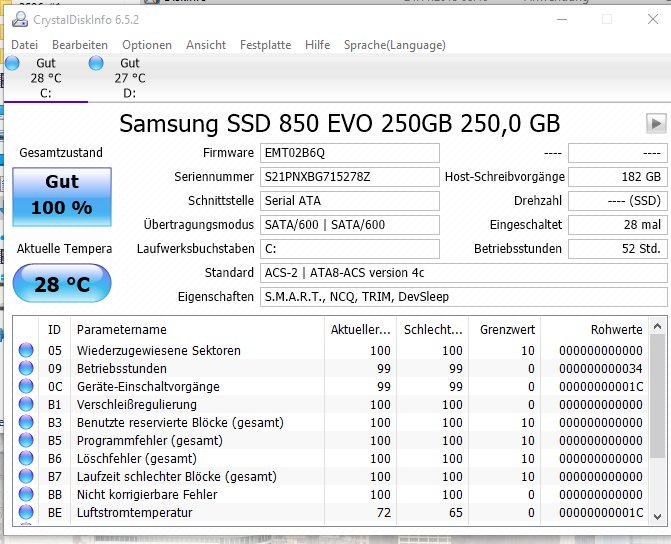Select the Wiederzugewiesene Sektoren row text
This screenshot has width=671, height=544.
[x=159, y=351]
